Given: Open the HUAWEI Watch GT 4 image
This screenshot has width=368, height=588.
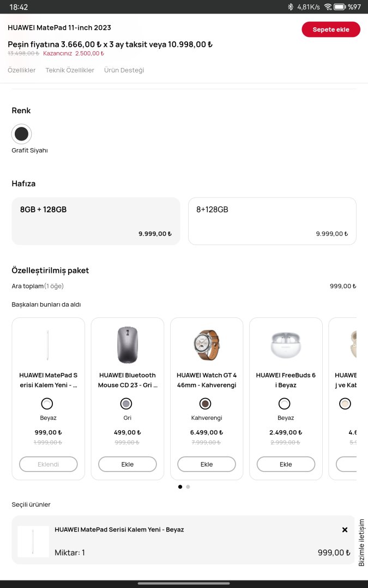Looking at the screenshot, I should click(207, 344).
